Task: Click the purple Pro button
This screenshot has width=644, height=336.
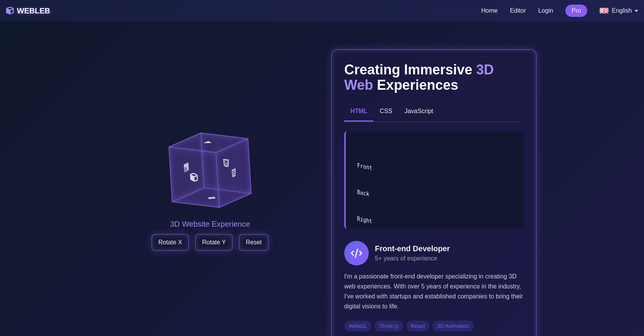Action: (x=576, y=11)
